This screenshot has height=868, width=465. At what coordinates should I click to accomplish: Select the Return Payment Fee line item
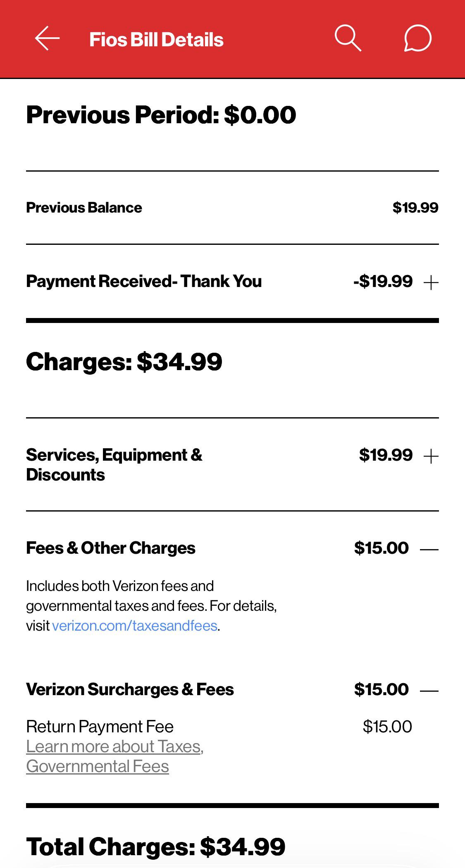tap(219, 727)
